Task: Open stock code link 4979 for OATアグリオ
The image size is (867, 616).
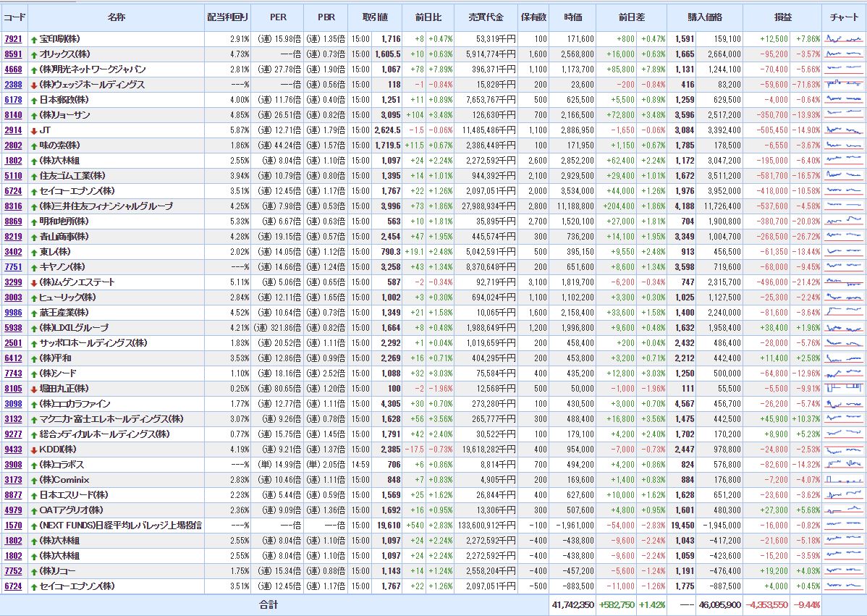Action: [13, 510]
